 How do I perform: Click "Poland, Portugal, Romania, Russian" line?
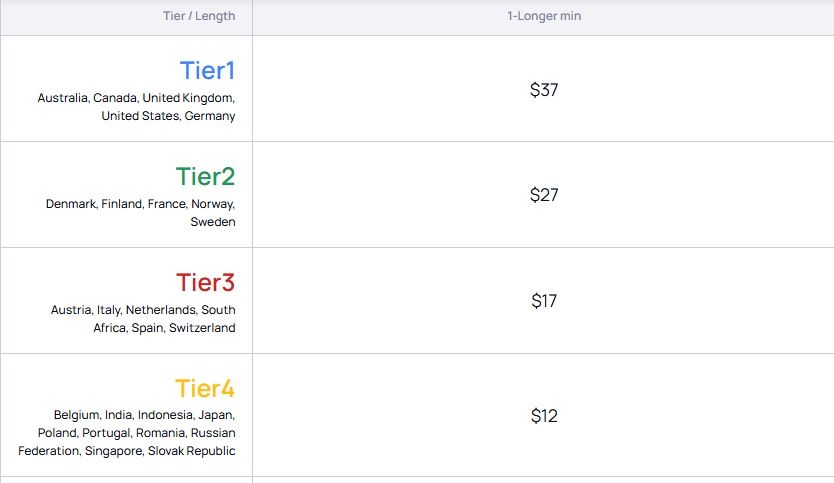137,433
